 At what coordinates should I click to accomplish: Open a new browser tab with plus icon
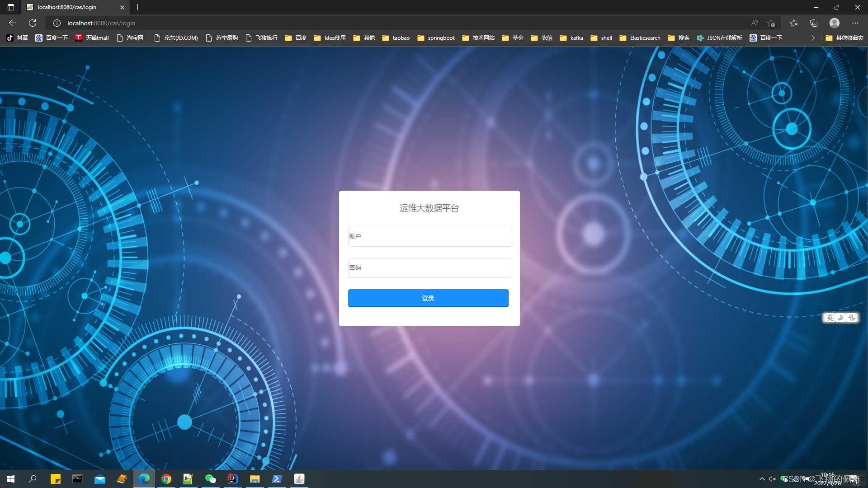coord(138,7)
